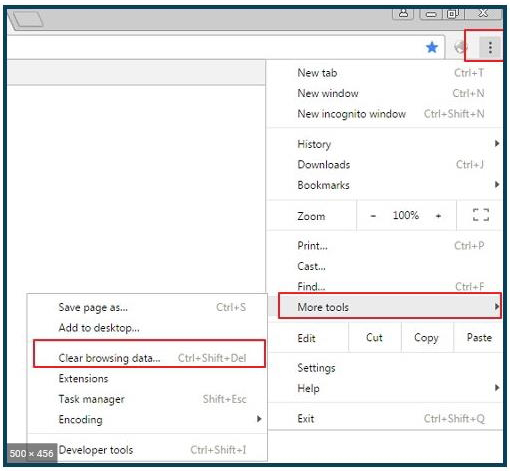Click the Paste button in Edit row

tap(479, 338)
